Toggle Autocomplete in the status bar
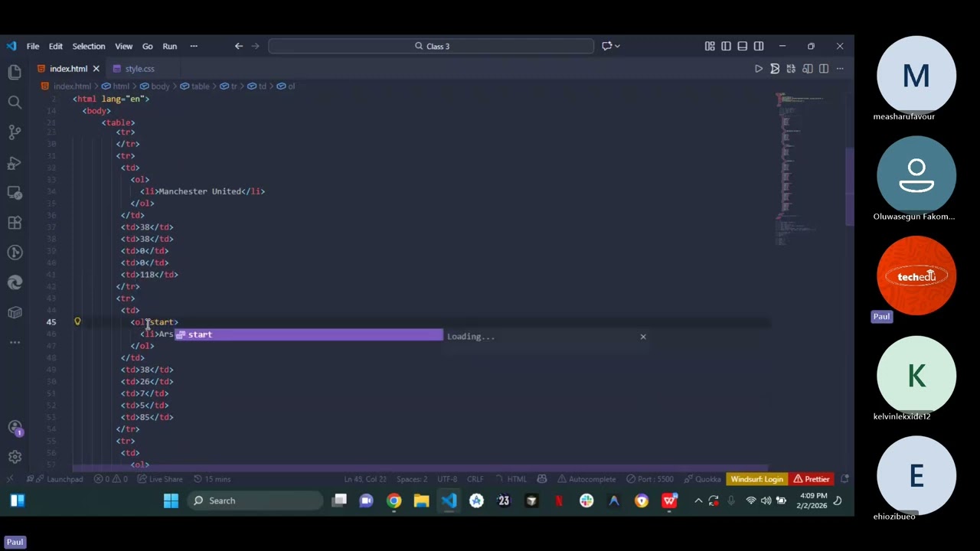980x551 pixels. coord(586,479)
